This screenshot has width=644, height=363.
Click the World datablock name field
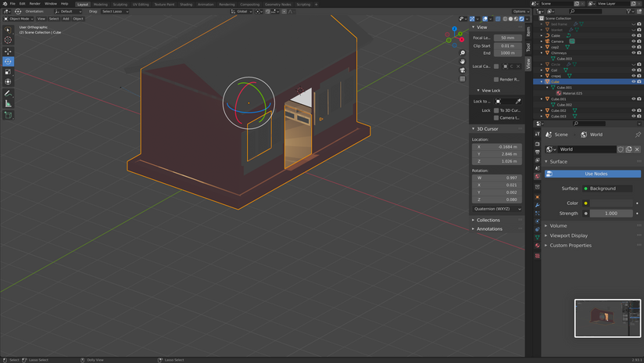tap(586, 149)
